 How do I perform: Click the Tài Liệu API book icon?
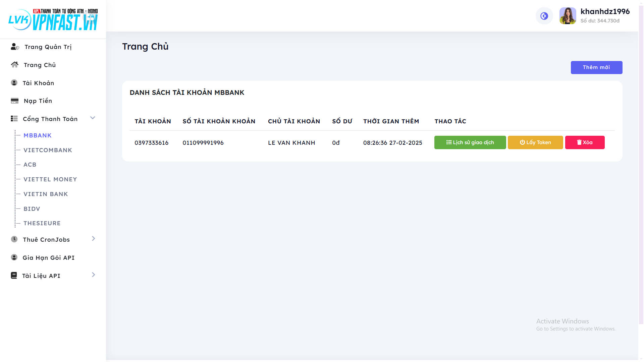coord(14,276)
